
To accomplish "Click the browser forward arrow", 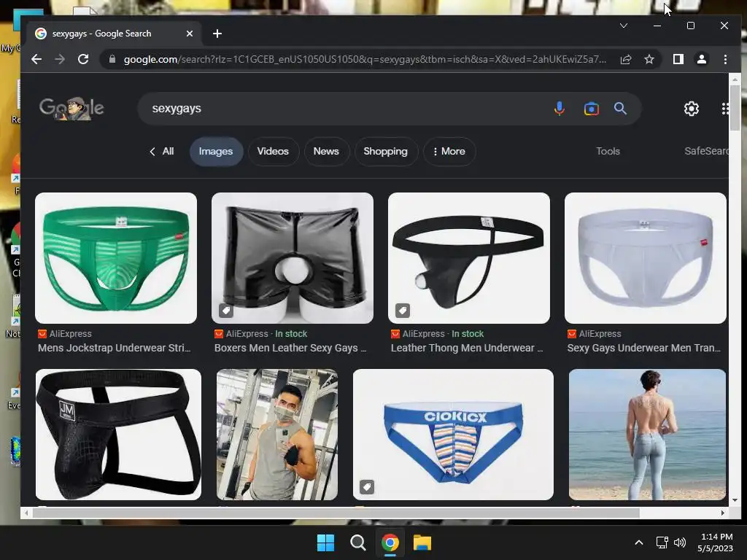I will point(60,59).
